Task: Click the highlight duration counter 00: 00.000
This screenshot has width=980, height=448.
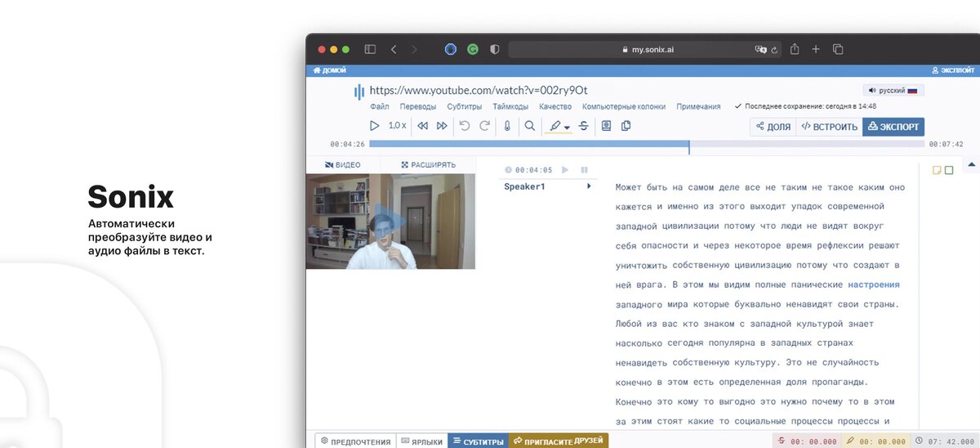Action: tap(876, 441)
